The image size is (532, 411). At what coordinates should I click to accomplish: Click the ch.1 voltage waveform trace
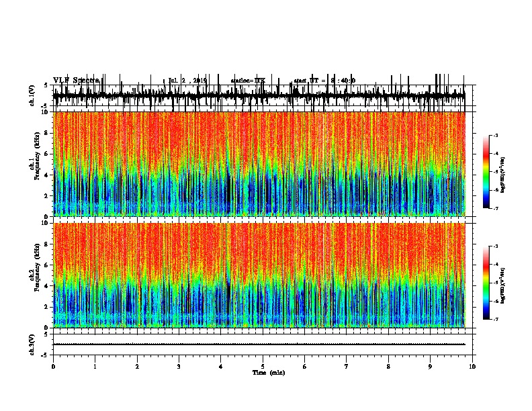tap(259, 95)
